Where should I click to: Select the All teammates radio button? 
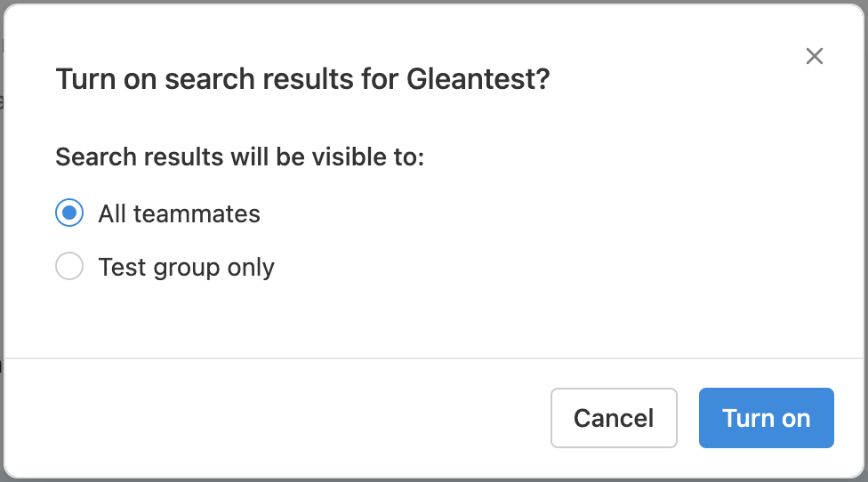(69, 213)
